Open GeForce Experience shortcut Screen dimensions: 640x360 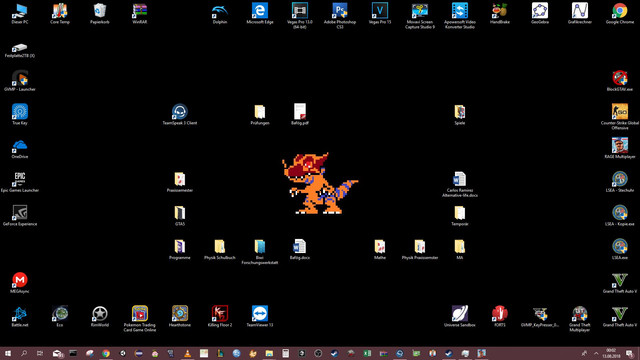(20, 215)
